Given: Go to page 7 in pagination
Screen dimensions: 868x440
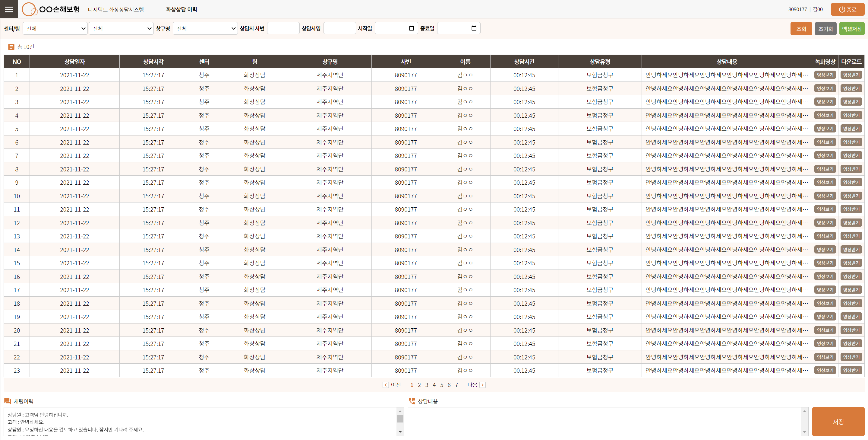Looking at the screenshot, I should (456, 385).
